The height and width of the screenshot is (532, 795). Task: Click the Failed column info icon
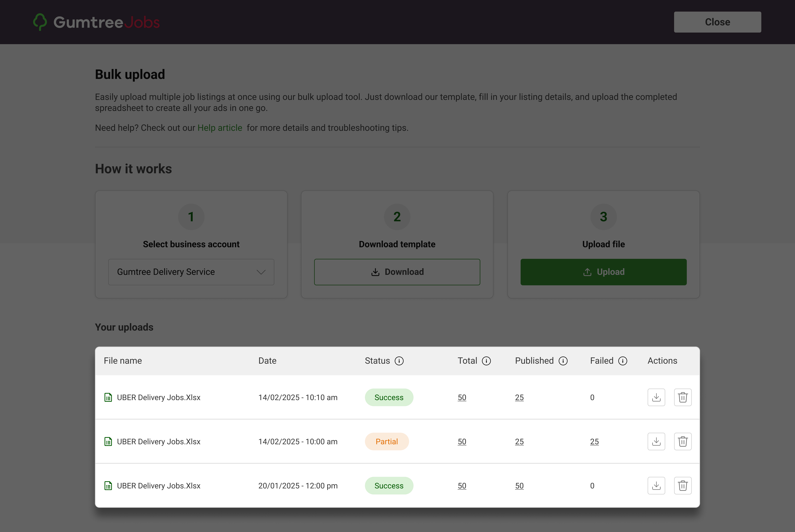pos(623,361)
